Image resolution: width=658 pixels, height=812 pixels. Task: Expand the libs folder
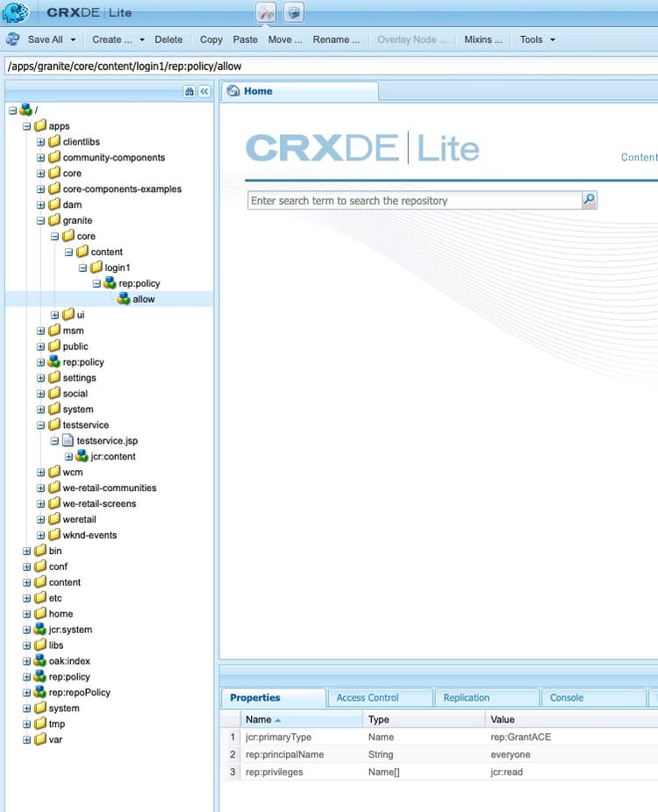[27, 645]
